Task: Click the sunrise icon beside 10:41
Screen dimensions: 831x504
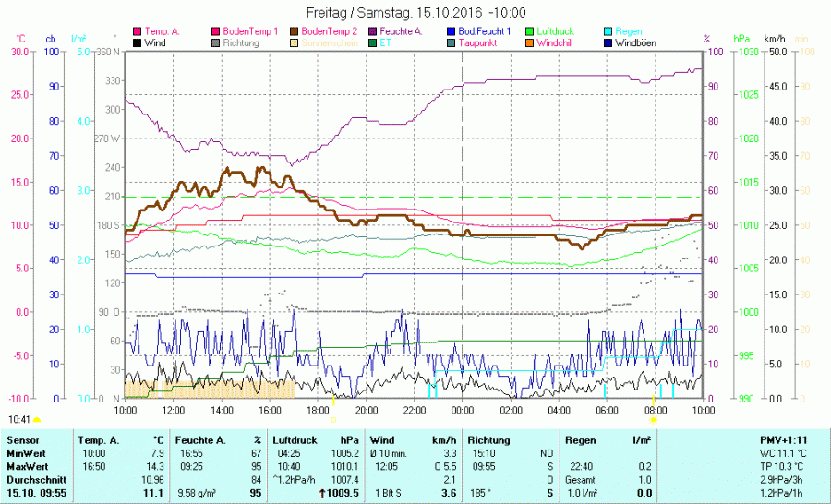Action: click(37, 420)
